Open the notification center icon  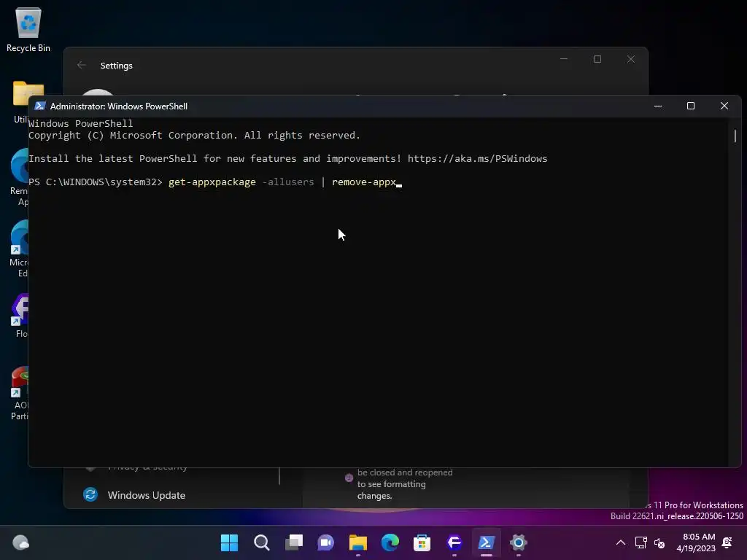(x=727, y=542)
